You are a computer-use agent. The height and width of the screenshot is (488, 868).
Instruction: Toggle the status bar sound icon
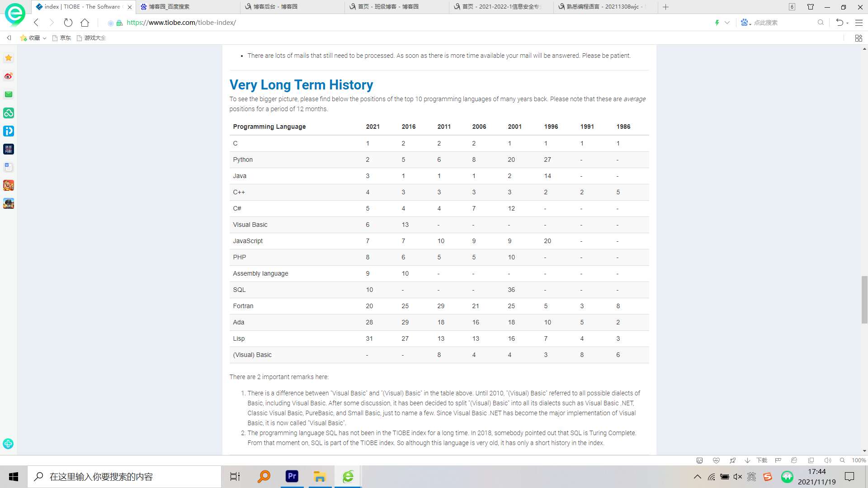tap(827, 460)
